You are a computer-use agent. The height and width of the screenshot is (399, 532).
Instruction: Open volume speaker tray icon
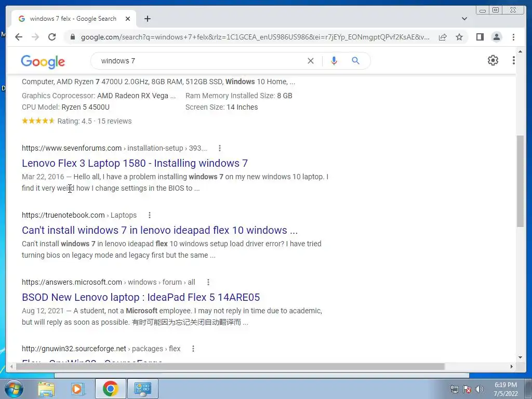(480, 389)
